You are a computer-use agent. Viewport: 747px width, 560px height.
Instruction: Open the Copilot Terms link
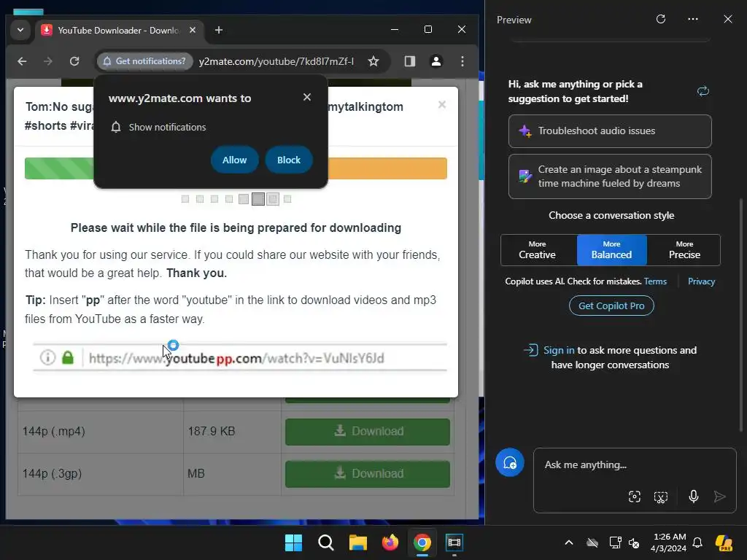pyautogui.click(x=656, y=281)
